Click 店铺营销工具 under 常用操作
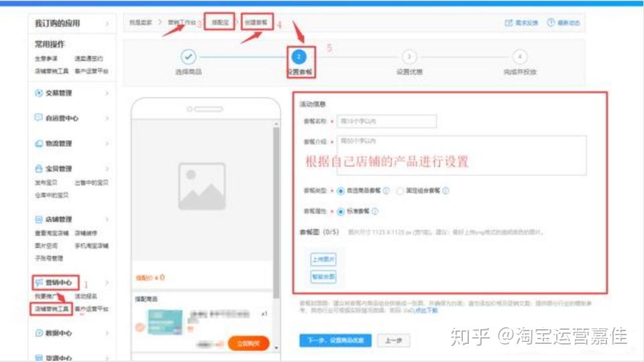This screenshot has height=362, width=644. point(52,71)
